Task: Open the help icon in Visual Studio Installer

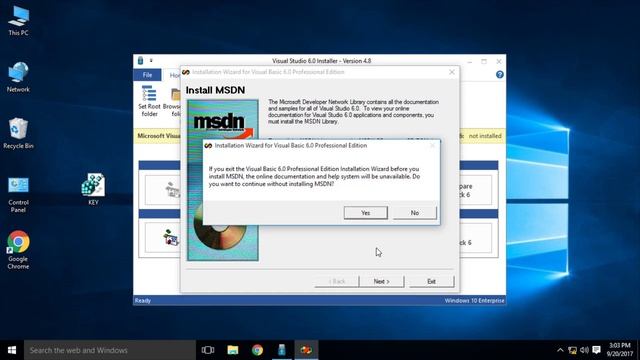Action: [x=500, y=75]
